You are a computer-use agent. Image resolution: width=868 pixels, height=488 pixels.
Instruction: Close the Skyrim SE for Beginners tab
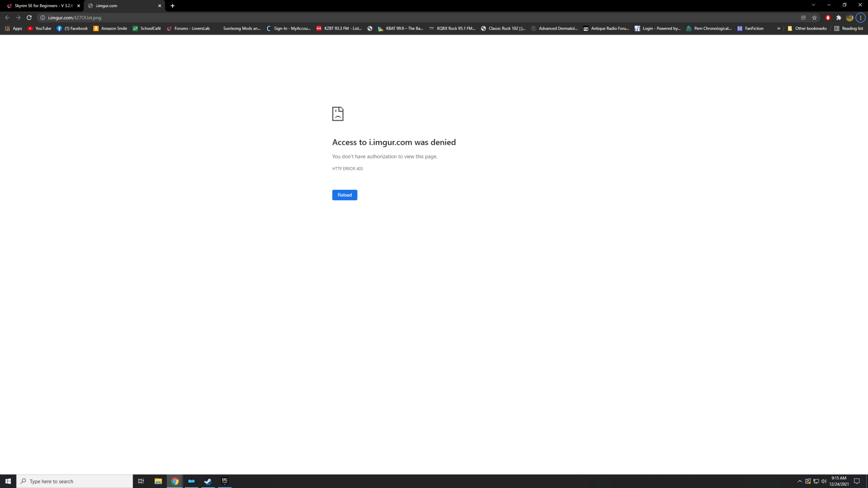[79, 6]
